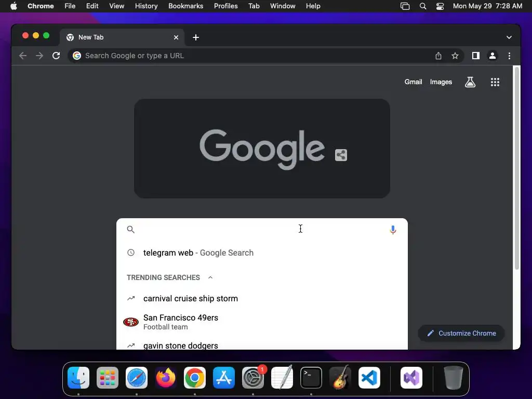The height and width of the screenshot is (399, 532).
Task: Open Safari from the dock
Action: 137,378
